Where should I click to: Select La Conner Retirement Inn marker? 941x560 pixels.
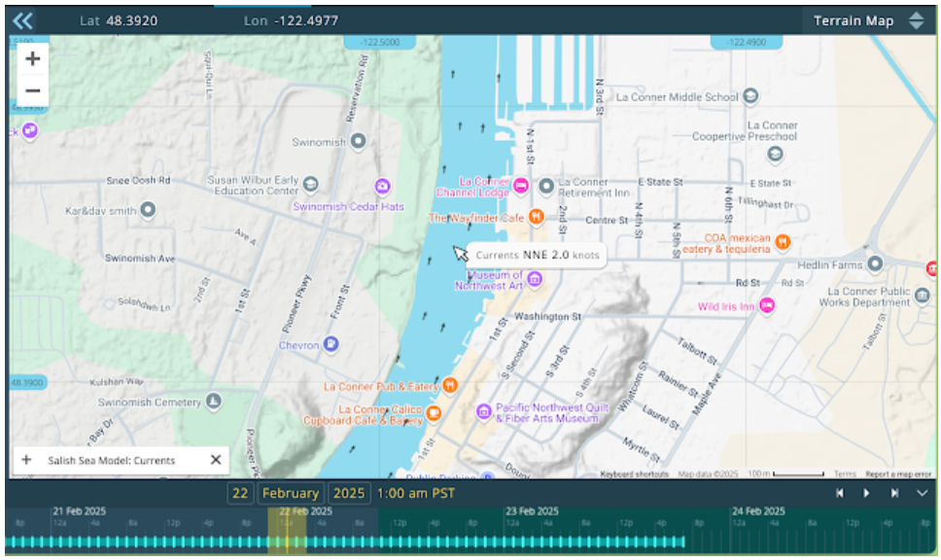[x=546, y=186]
